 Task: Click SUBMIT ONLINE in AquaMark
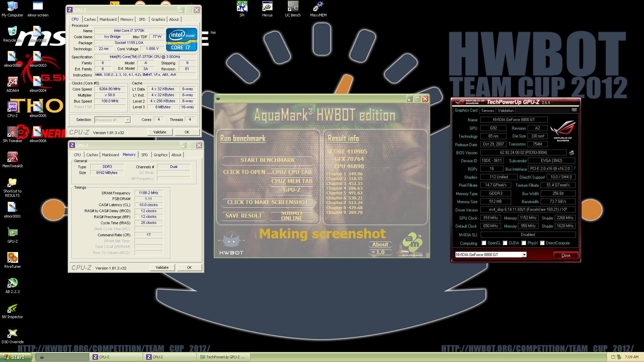pyautogui.click(x=291, y=216)
